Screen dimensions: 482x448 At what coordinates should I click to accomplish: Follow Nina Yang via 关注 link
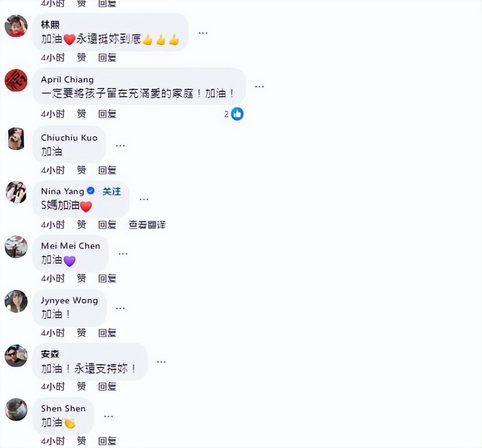(x=111, y=191)
